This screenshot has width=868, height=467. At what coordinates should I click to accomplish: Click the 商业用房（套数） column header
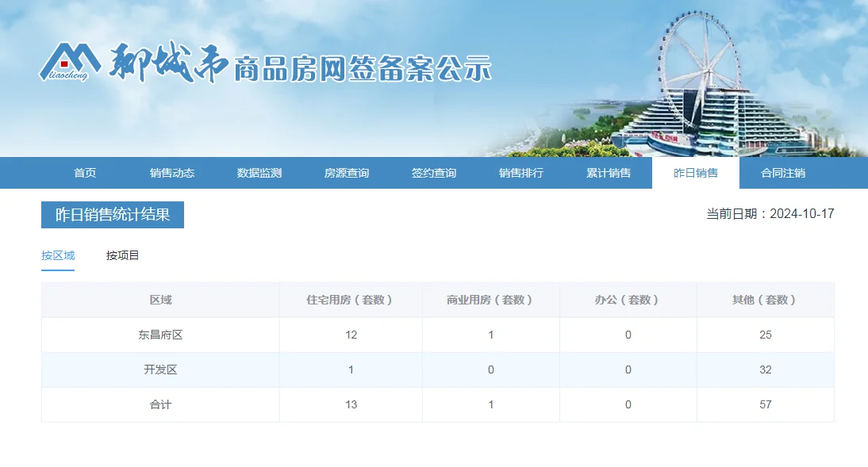click(x=490, y=300)
